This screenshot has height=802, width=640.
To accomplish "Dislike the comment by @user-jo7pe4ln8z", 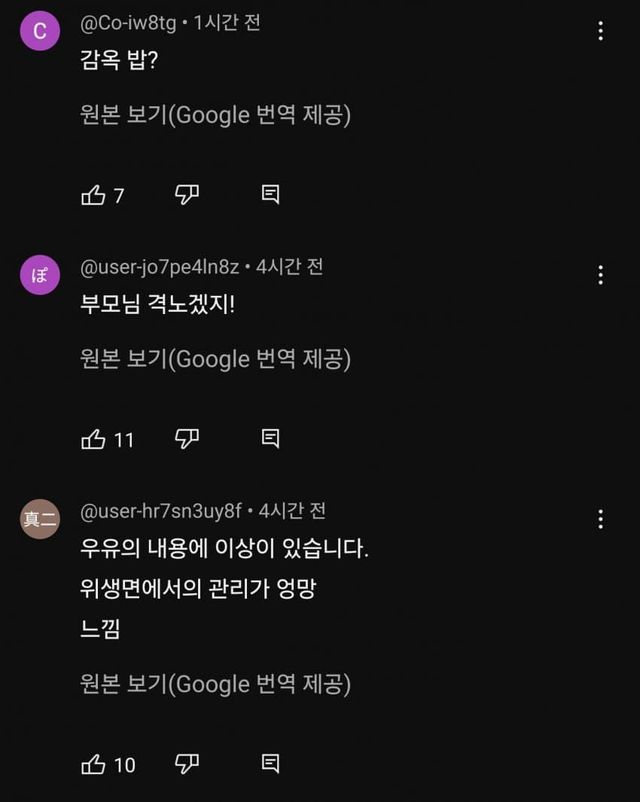I will click(187, 439).
